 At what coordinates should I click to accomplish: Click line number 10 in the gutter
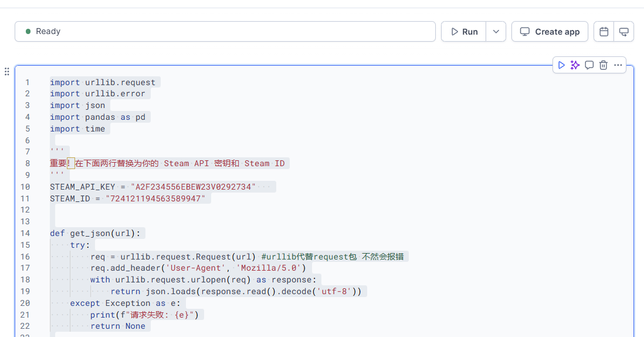(x=25, y=187)
